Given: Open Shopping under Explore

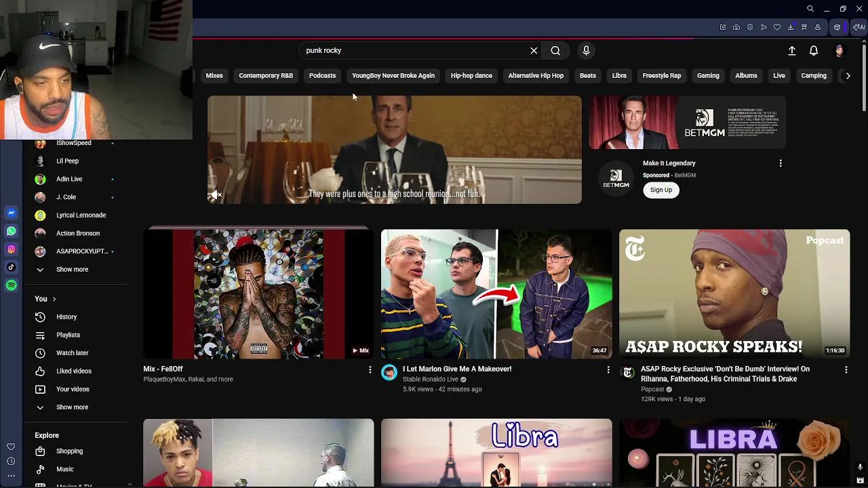Looking at the screenshot, I should [x=69, y=451].
